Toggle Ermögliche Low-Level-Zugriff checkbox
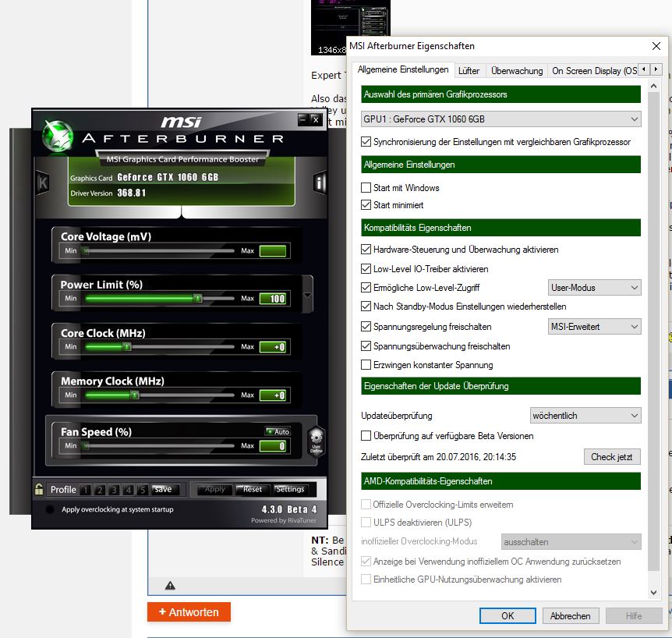 pos(366,287)
